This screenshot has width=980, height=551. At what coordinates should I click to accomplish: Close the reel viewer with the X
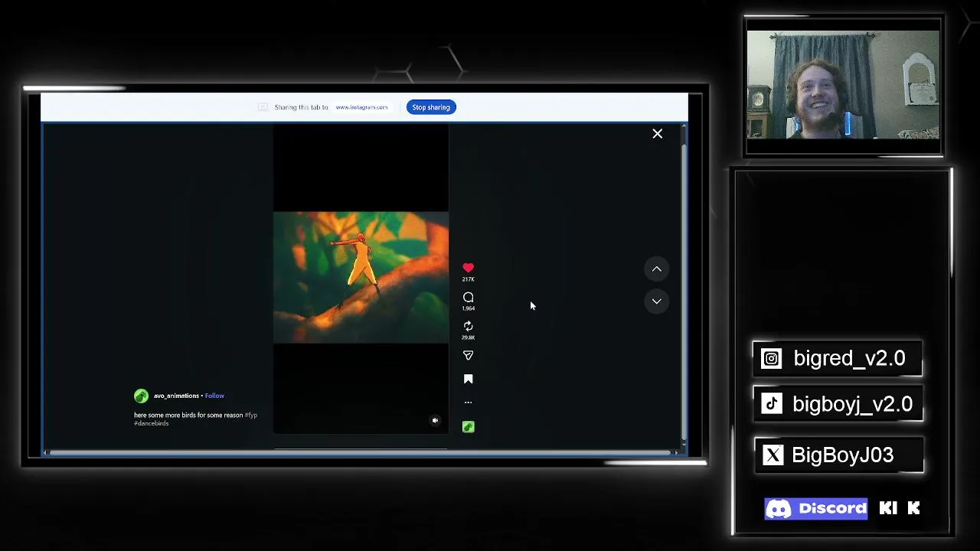tap(657, 134)
